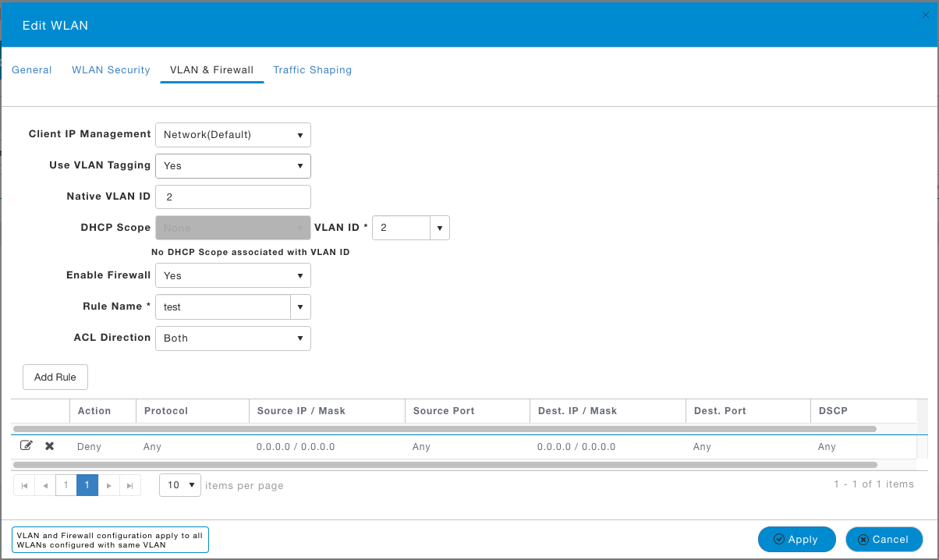
Task: Edit the Deny firewall rule
Action: point(26,445)
